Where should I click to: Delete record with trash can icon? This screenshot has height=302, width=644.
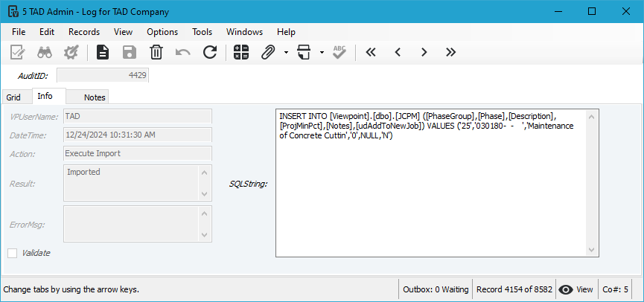point(156,52)
